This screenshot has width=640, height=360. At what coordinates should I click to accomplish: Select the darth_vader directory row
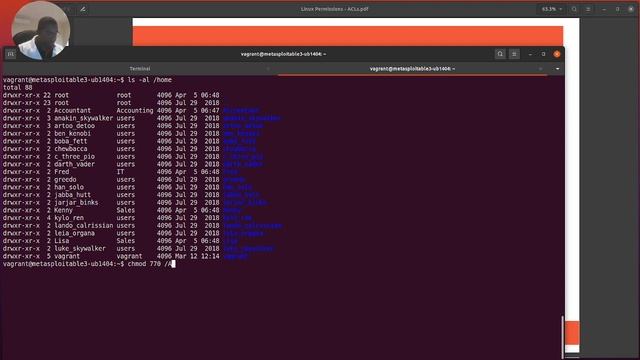coord(133,164)
